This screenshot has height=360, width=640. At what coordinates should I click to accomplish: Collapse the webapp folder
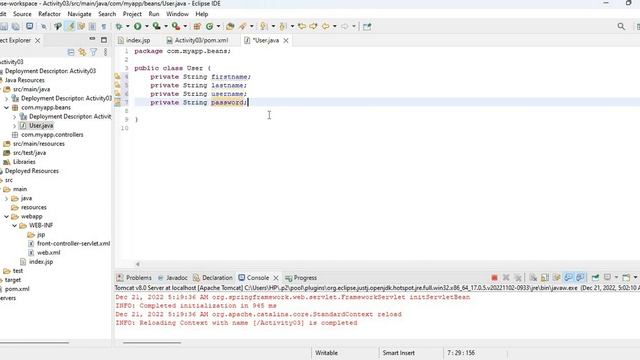point(7,216)
